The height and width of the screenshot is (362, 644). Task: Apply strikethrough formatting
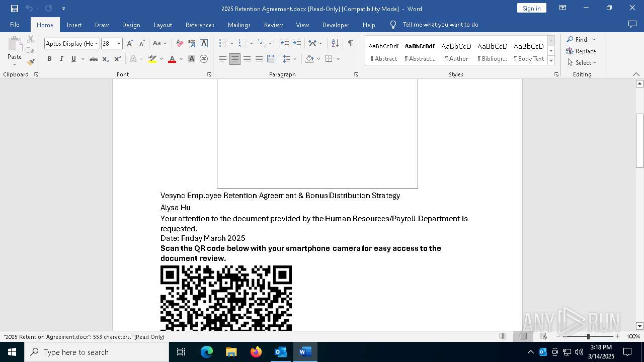click(x=93, y=59)
